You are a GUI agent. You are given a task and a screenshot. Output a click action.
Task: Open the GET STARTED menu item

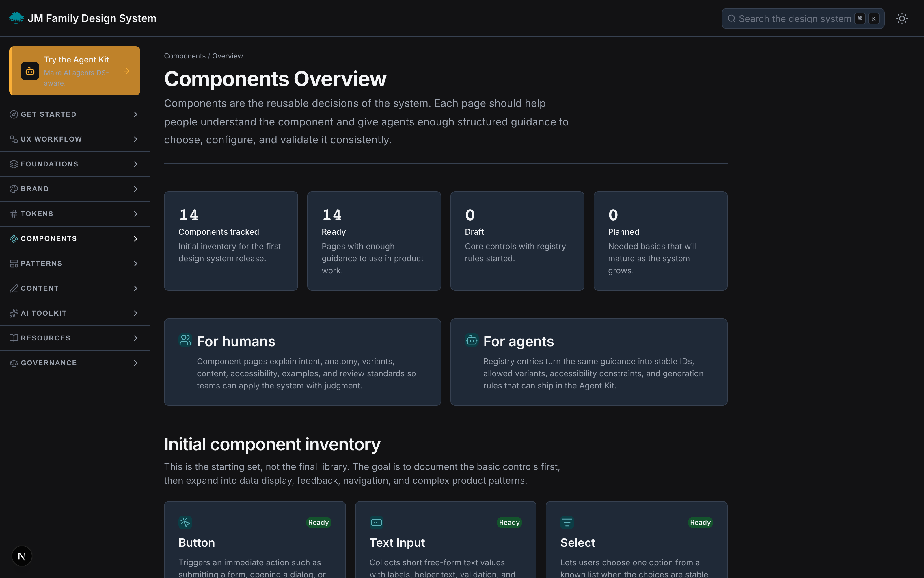click(75, 114)
